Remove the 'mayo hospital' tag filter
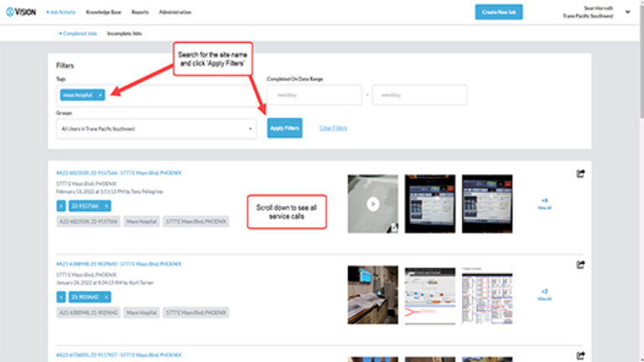644x362 pixels. (100, 95)
